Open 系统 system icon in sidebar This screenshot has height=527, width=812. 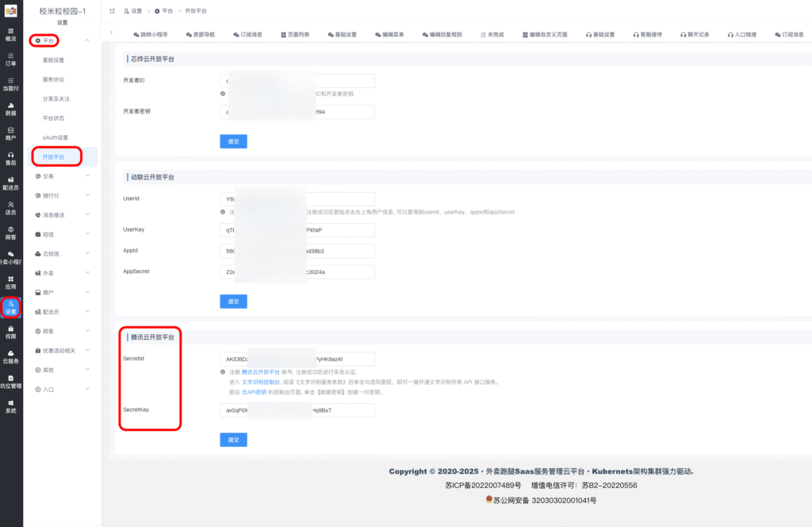coord(10,406)
